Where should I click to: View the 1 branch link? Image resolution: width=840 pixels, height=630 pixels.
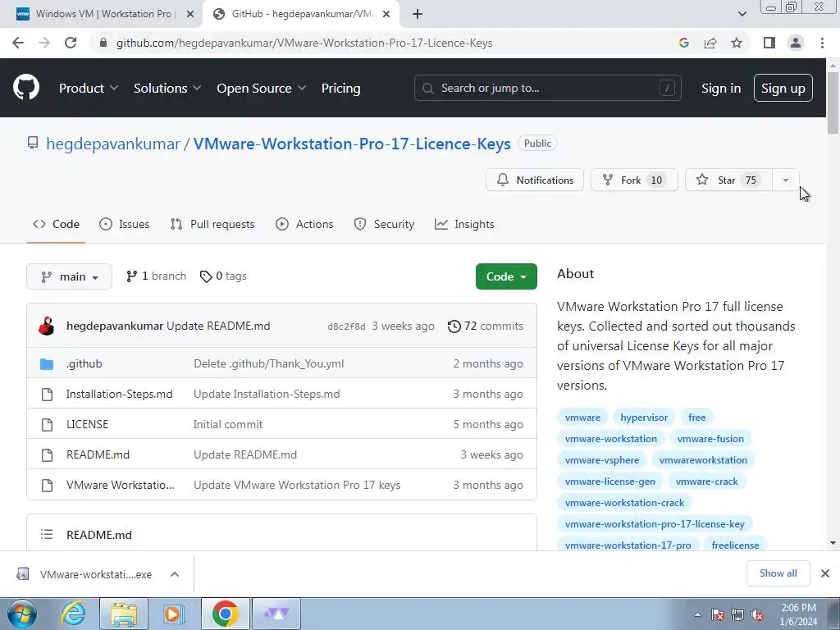tap(157, 276)
